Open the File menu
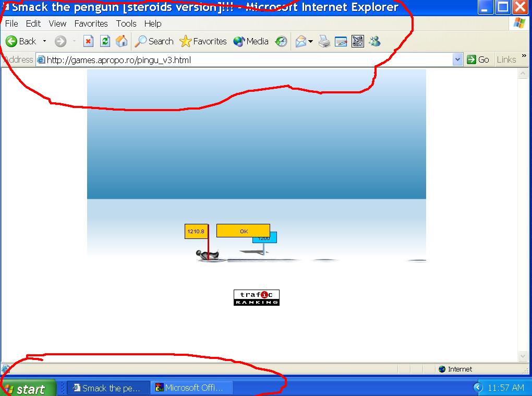 click(x=11, y=23)
